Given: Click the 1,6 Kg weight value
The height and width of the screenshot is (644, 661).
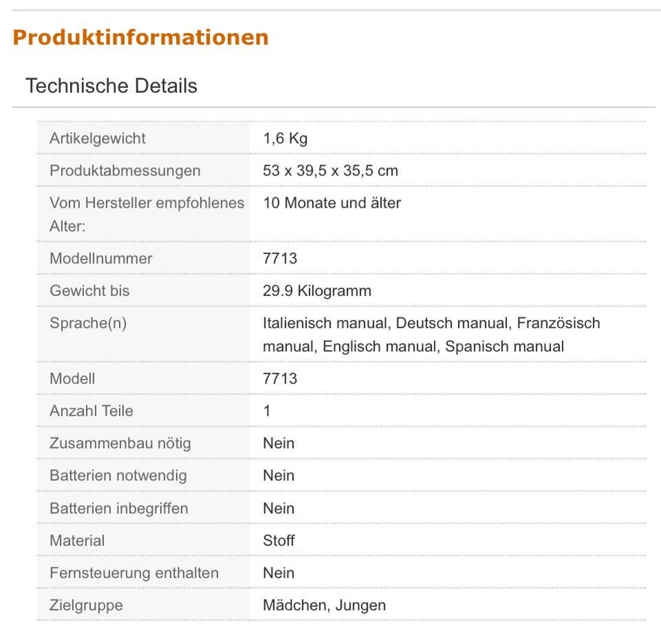Looking at the screenshot, I should pos(285,138).
